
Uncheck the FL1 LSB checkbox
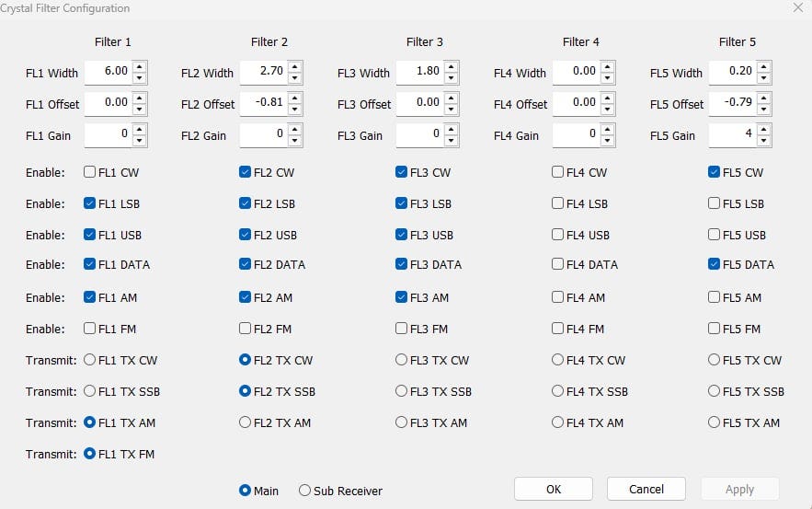[89, 203]
